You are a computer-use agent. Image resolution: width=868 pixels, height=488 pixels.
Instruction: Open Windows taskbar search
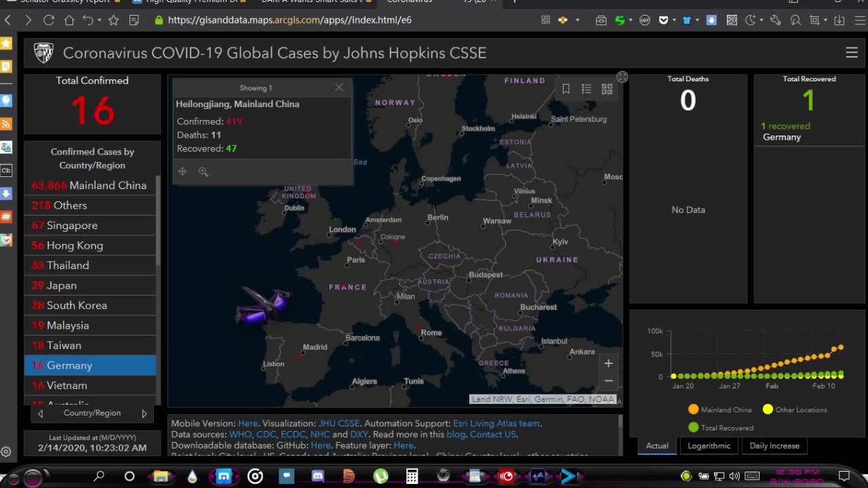(99, 476)
